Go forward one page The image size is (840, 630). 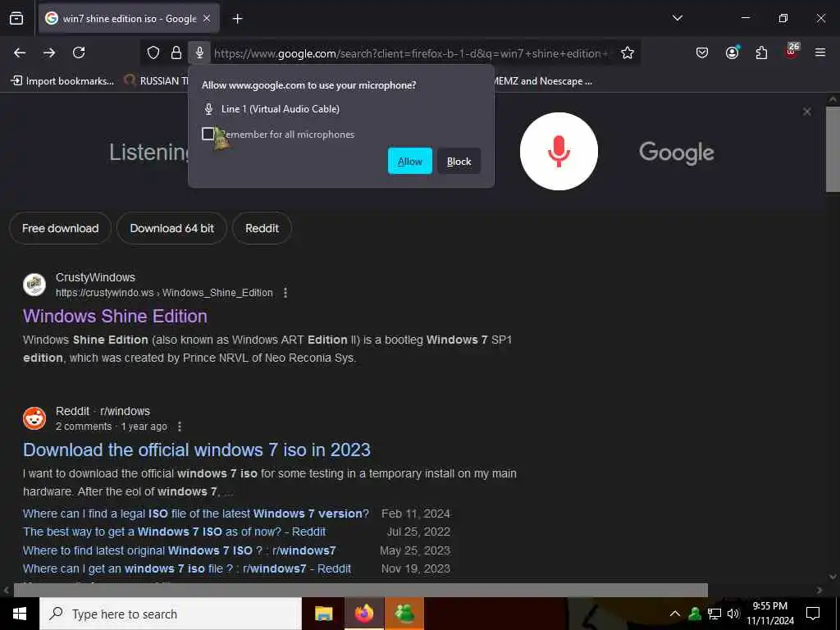coord(49,52)
